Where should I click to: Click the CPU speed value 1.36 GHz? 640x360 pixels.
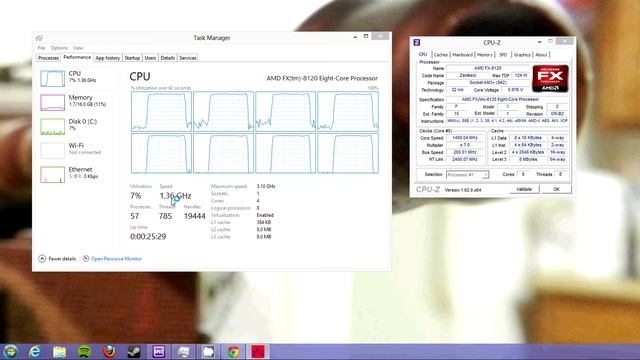click(176, 196)
